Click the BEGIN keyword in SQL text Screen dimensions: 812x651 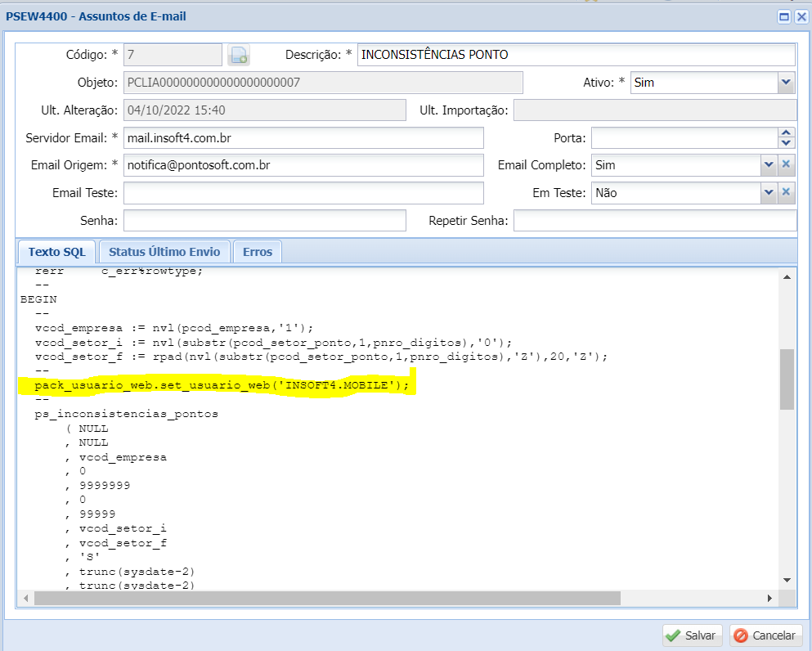38,299
